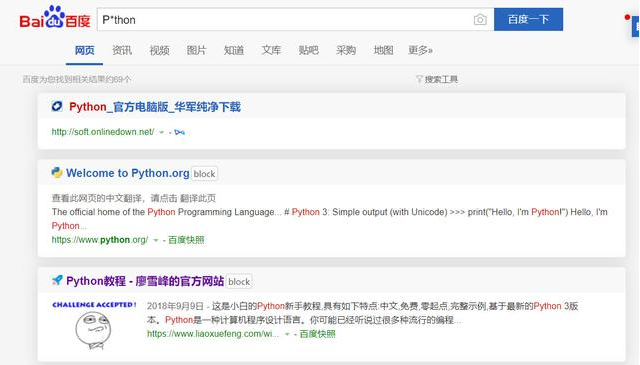Open the 搜索工具 filter icon

tap(419, 79)
